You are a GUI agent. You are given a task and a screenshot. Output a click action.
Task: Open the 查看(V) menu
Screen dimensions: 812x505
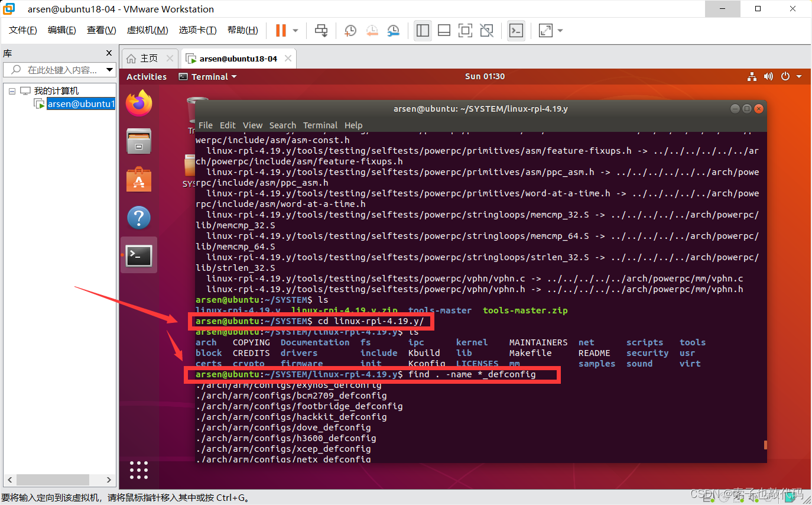tap(101, 30)
